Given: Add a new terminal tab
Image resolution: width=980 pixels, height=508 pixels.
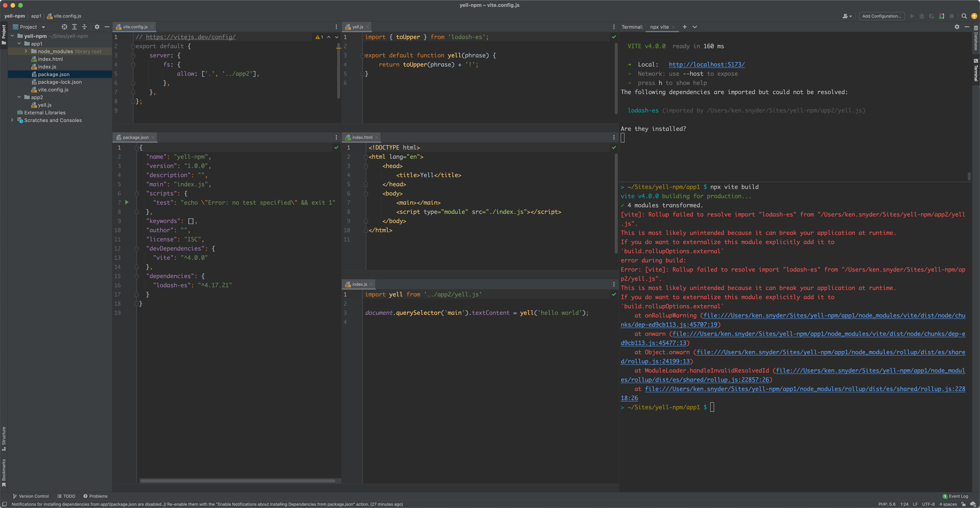Looking at the screenshot, I should (x=685, y=27).
